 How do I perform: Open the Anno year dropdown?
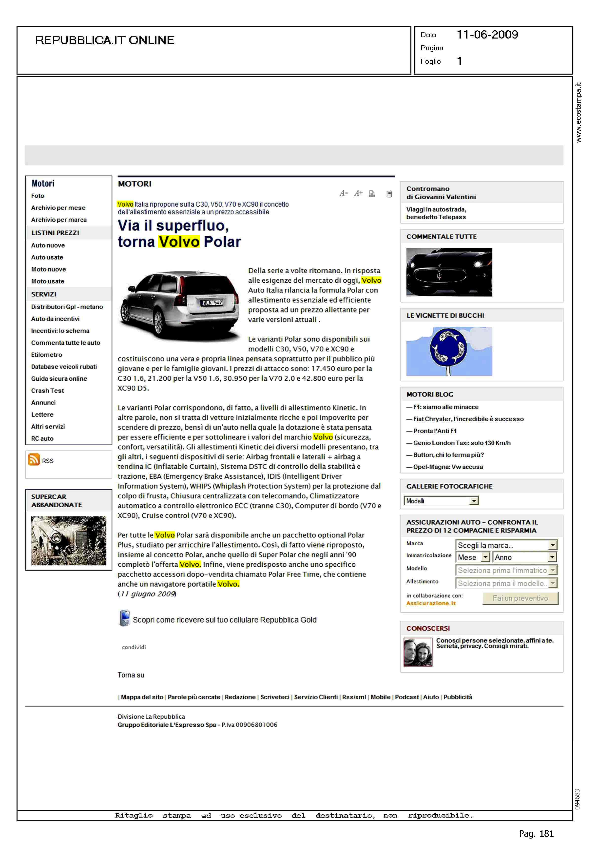(552, 557)
